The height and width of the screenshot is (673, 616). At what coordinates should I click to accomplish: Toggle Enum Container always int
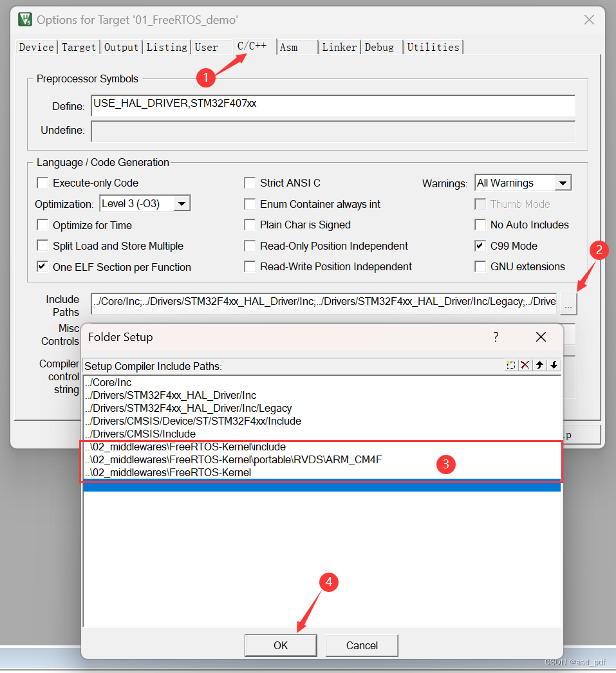tap(250, 204)
